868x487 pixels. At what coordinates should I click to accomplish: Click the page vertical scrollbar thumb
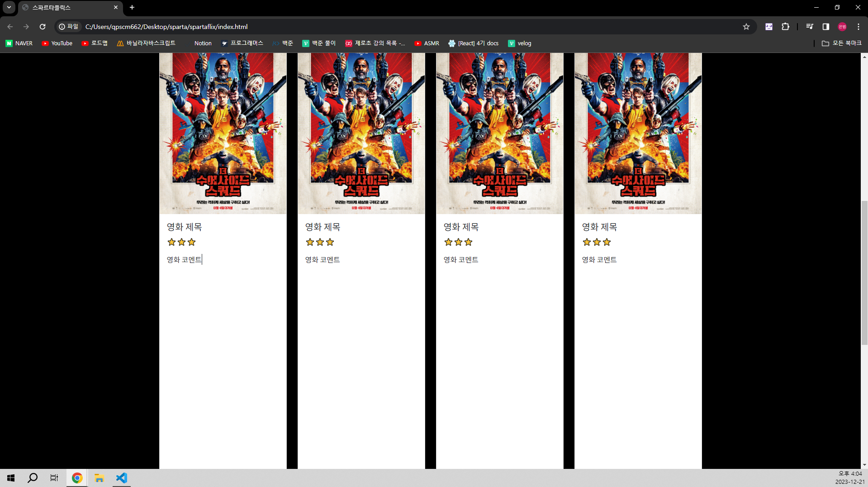(x=864, y=272)
